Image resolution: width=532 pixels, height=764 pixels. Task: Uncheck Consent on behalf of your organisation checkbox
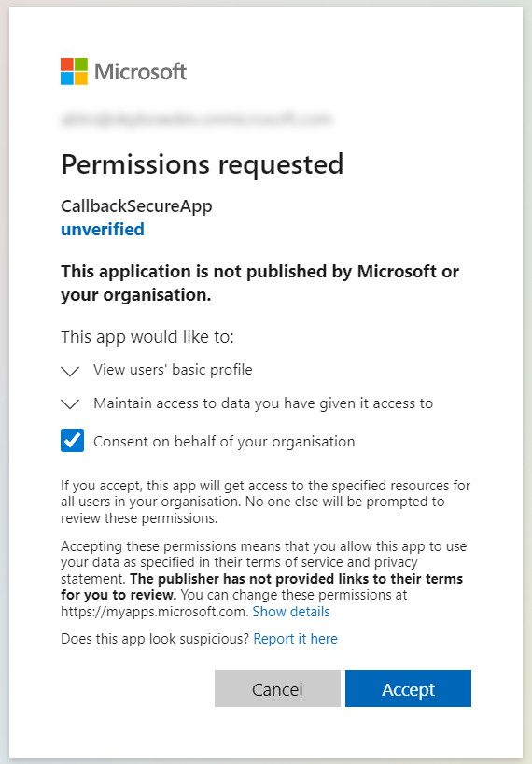pyautogui.click(x=72, y=441)
